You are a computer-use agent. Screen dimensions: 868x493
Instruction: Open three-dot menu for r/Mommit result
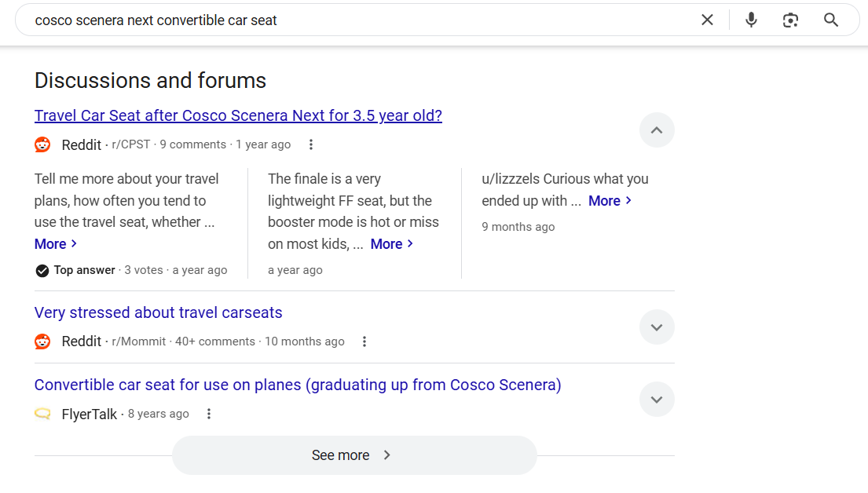point(364,341)
